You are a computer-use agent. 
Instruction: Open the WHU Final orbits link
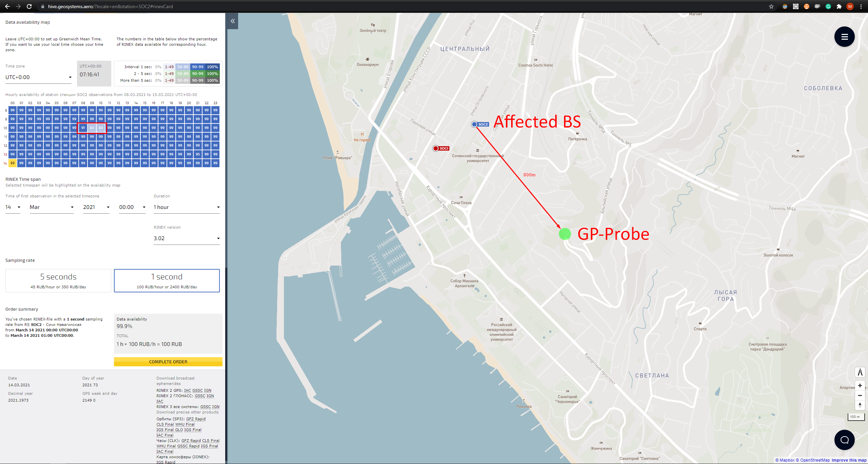click(x=185, y=425)
